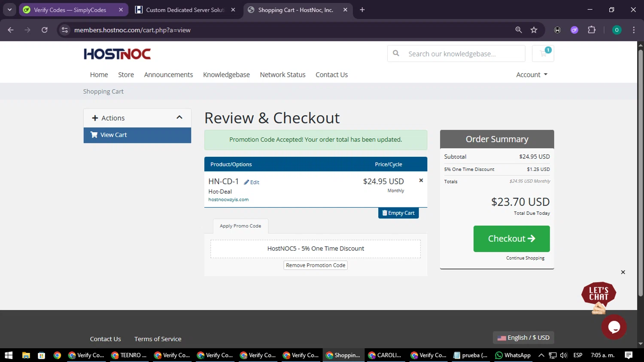The width and height of the screenshot is (644, 362).
Task: Close the Verify Codes SimplyCodes tab
Action: tap(121, 9)
